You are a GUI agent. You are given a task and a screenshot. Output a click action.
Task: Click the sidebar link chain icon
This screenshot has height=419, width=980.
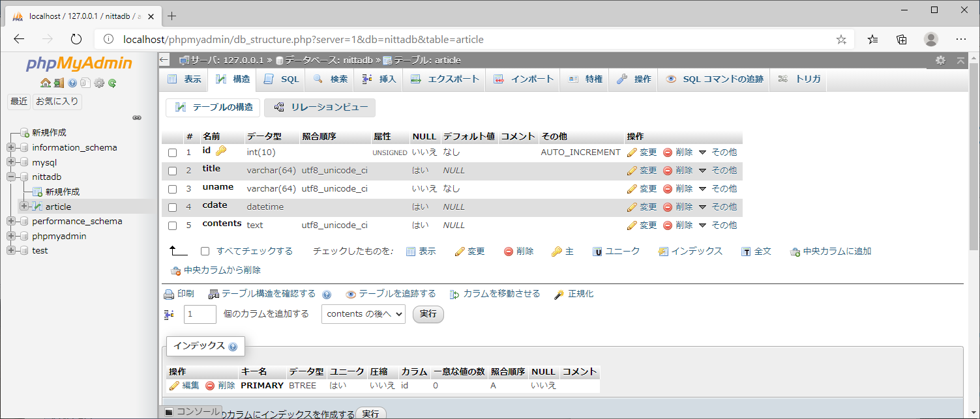pyautogui.click(x=137, y=118)
